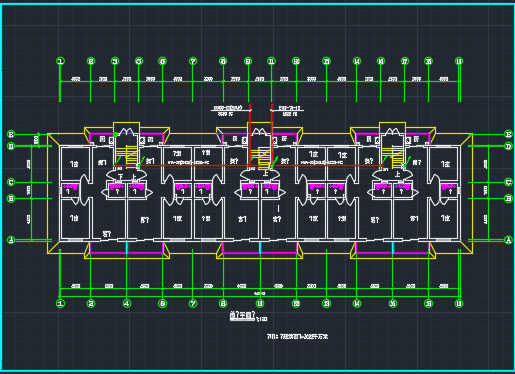The image size is (515, 374).
Task: Select axis bubble E on right side
Action: [508, 134]
